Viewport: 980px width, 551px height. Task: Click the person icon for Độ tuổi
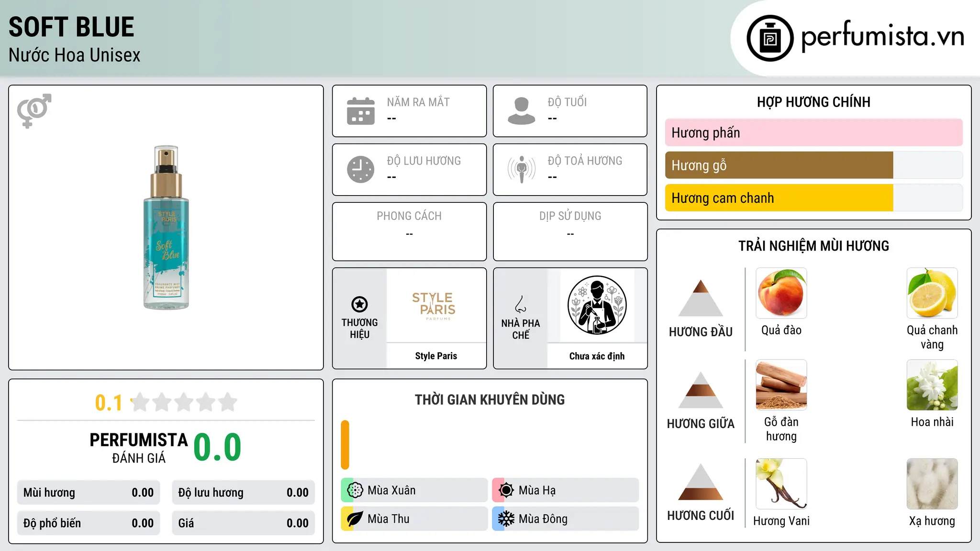[x=522, y=111]
